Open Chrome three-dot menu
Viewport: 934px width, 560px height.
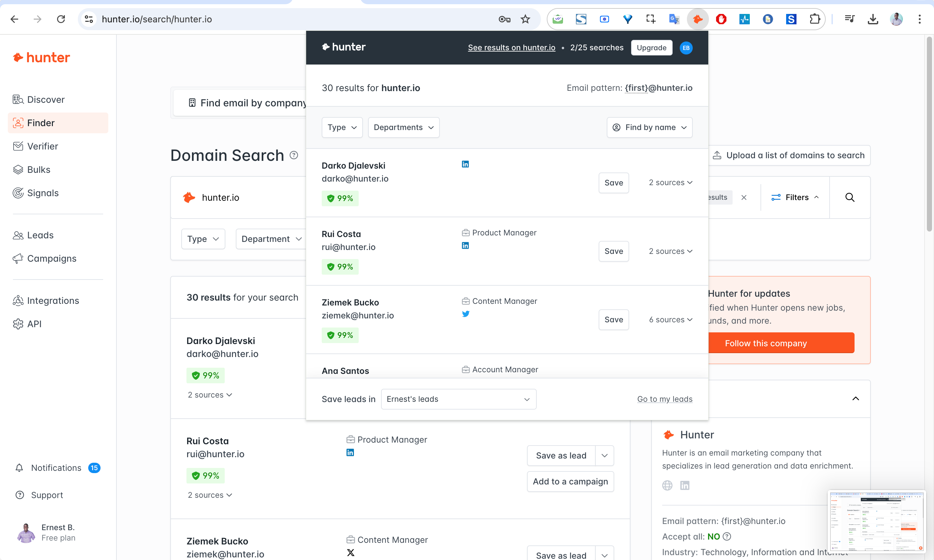click(920, 19)
